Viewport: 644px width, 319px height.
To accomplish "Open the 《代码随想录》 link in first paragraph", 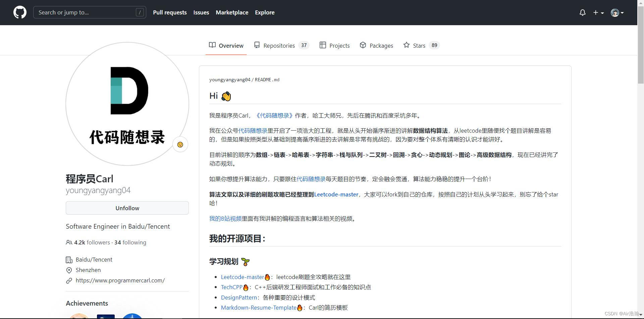I will pyautogui.click(x=274, y=116).
